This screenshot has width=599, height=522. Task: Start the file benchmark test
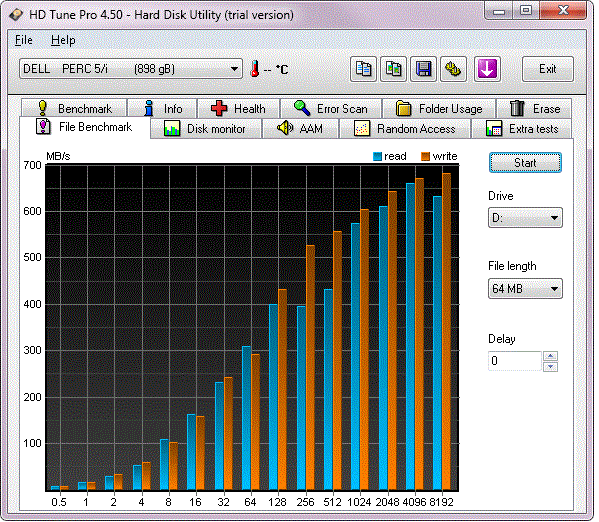525,163
